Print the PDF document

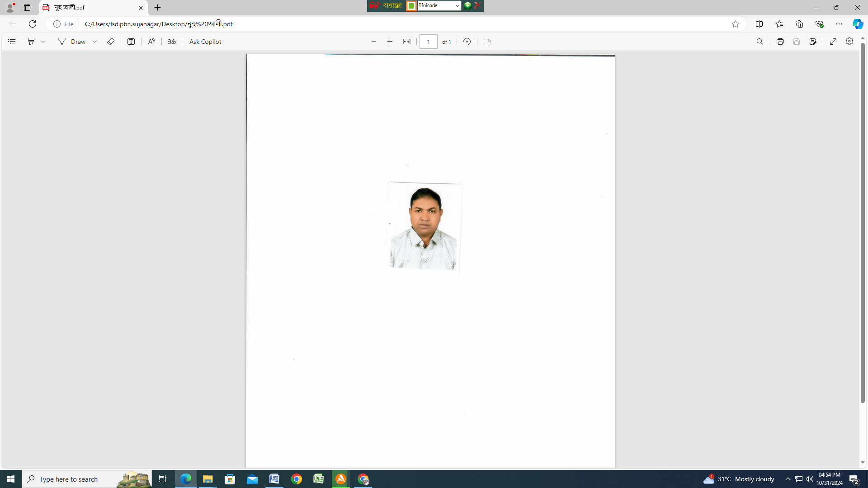780,42
